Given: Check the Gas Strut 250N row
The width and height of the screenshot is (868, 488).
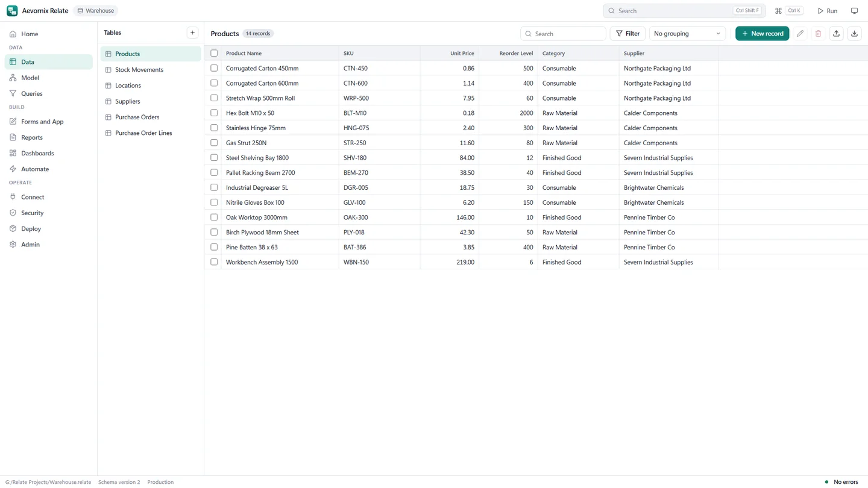Looking at the screenshot, I should pyautogui.click(x=214, y=143).
